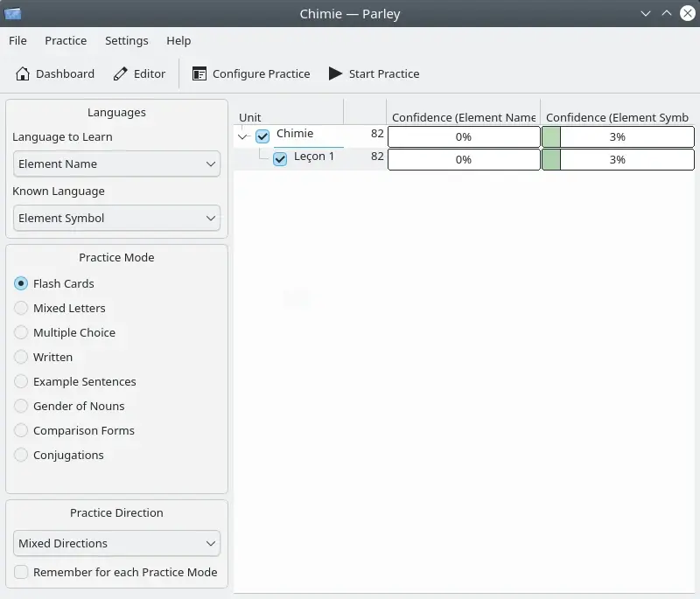700x599 pixels.
Task: Click the 82 count for Leçon 1
Action: coord(377,157)
